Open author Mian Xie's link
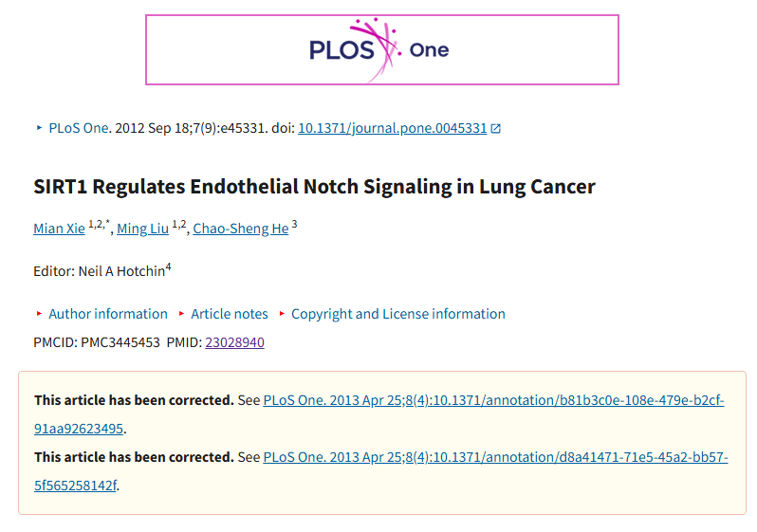Viewport: 757px width, 532px height. pyautogui.click(x=59, y=229)
